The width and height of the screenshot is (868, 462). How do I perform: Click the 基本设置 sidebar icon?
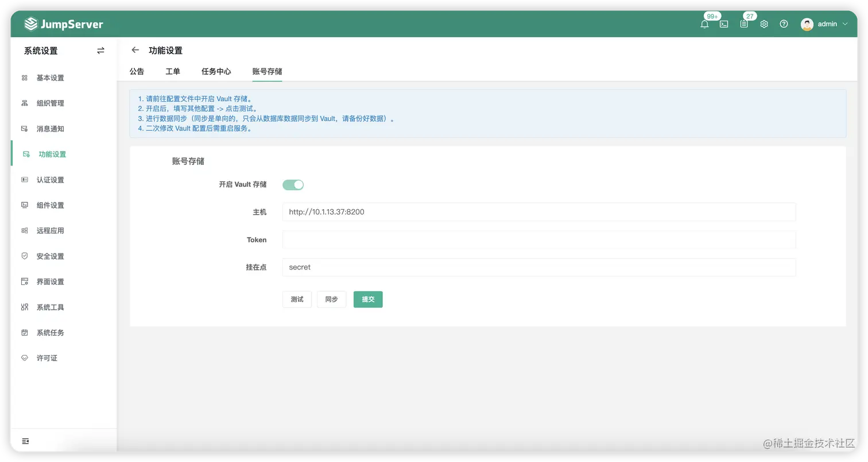tap(25, 78)
